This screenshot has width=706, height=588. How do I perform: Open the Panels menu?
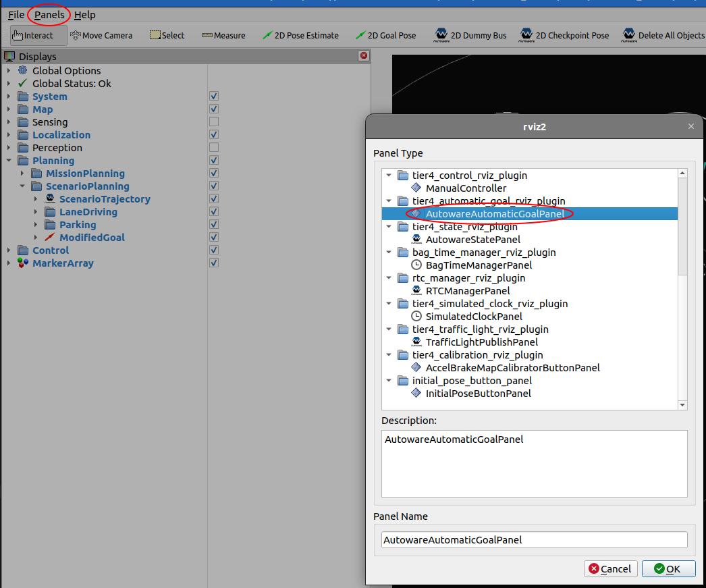pos(49,14)
